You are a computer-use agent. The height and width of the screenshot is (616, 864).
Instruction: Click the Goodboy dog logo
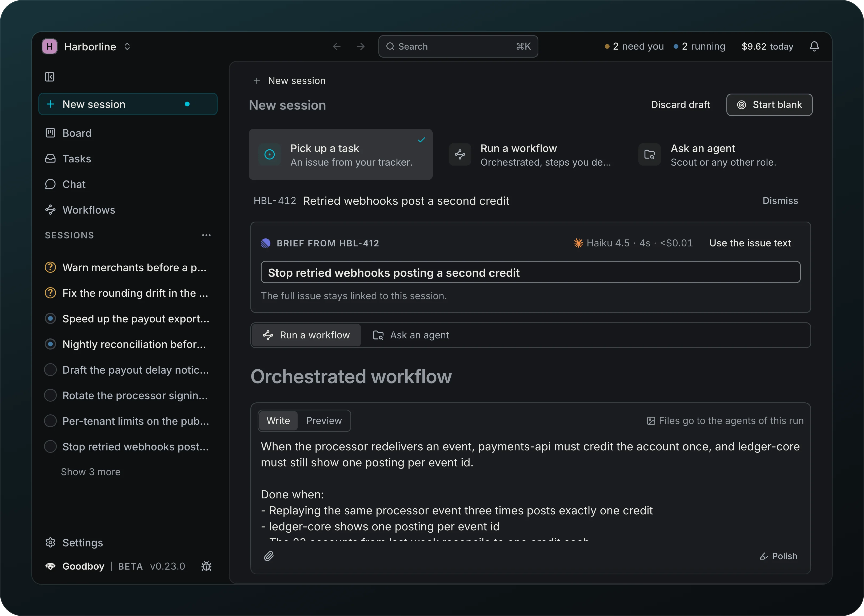(x=50, y=566)
